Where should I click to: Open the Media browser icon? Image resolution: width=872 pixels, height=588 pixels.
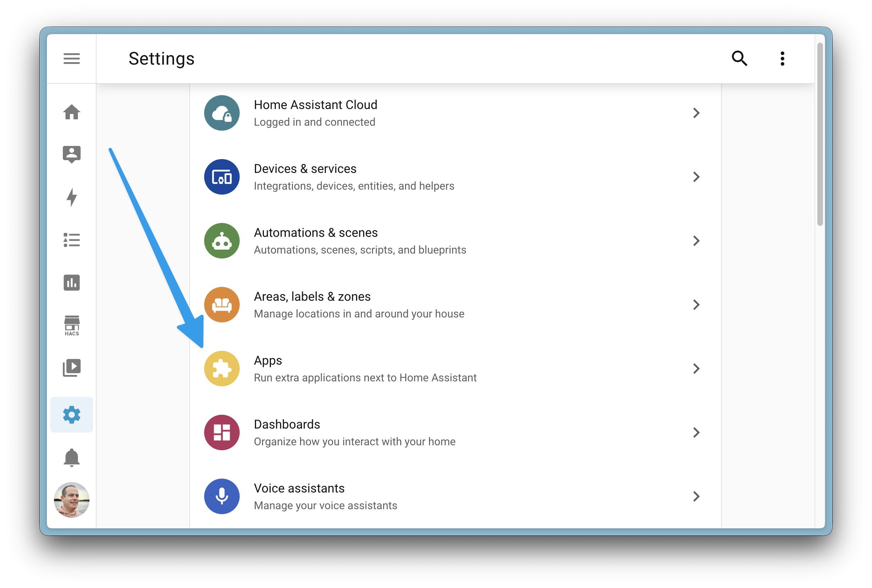[72, 368]
